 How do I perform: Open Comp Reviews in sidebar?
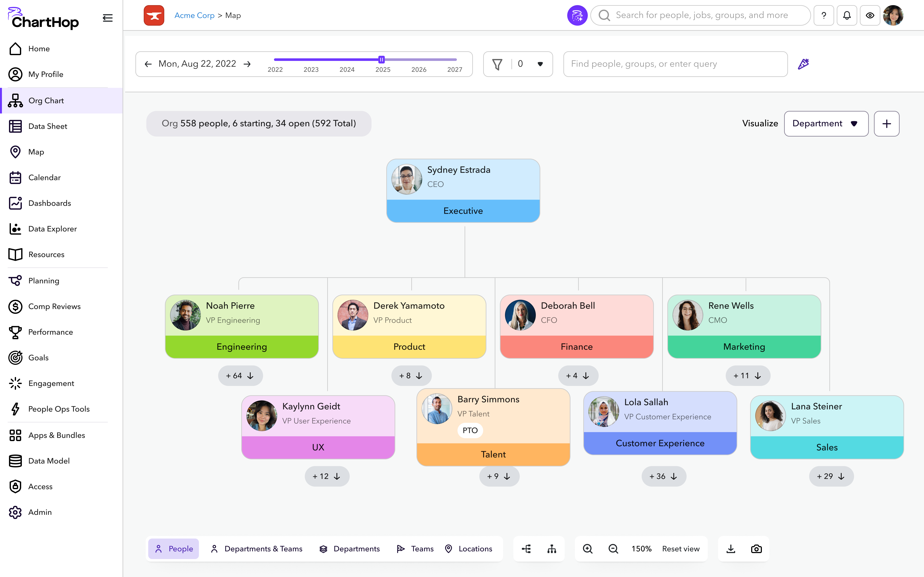point(54,306)
